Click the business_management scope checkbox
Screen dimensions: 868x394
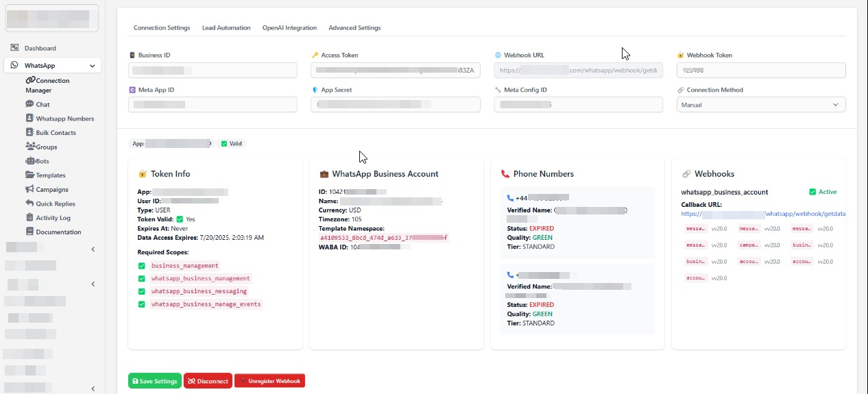141,266
